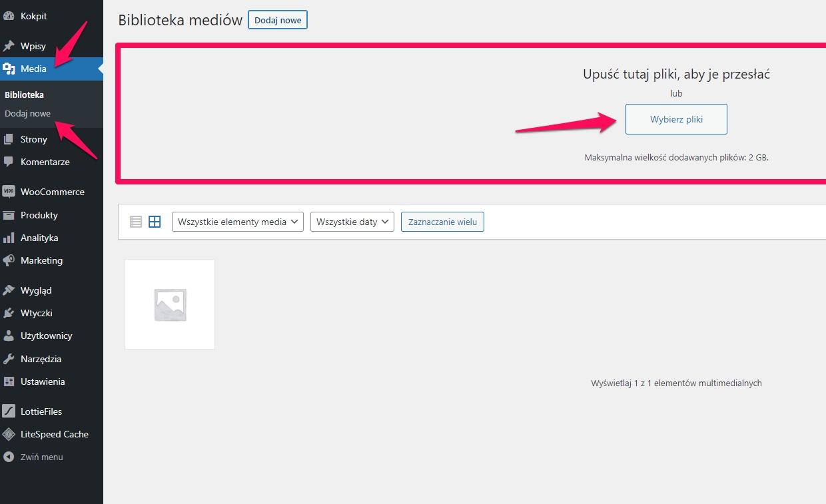
Task: Open the Wszystkie elementy media filter dropdown
Action: (238, 222)
